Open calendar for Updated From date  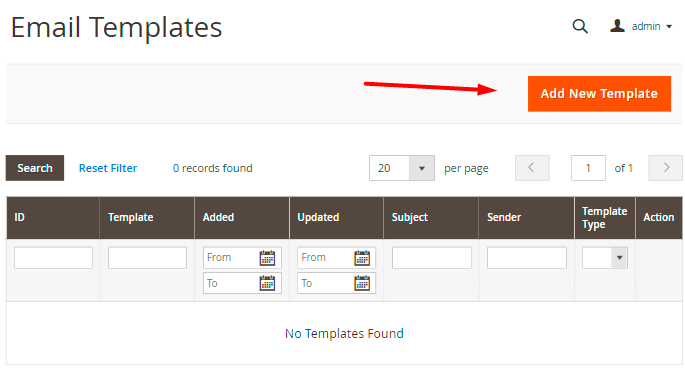point(362,258)
